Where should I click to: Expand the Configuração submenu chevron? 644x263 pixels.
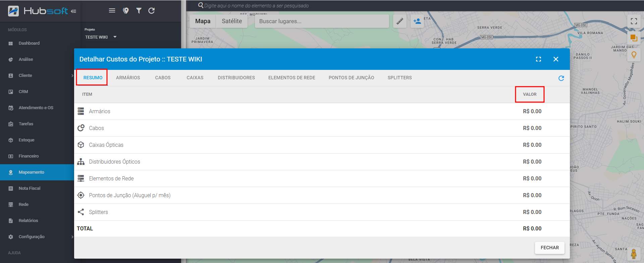click(x=72, y=237)
